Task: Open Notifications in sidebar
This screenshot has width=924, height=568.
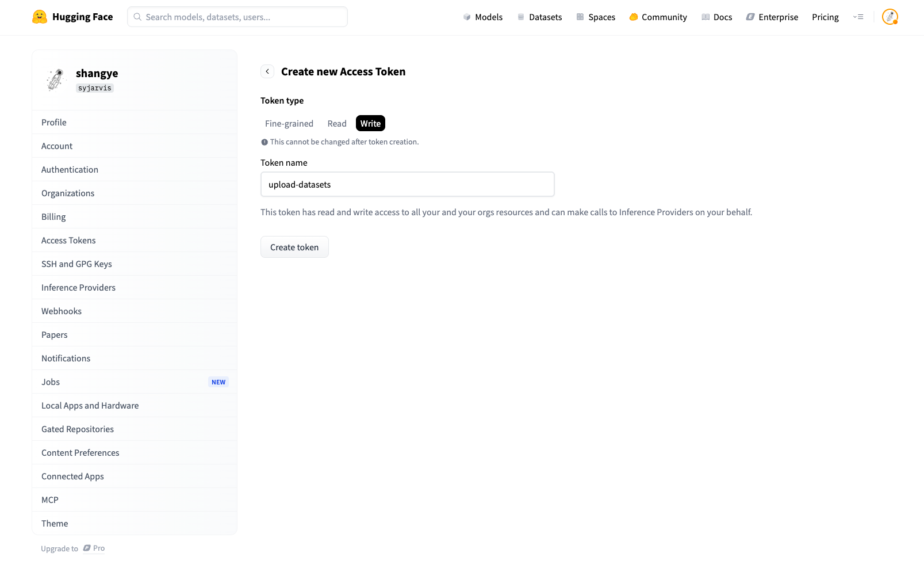Action: (x=135, y=359)
